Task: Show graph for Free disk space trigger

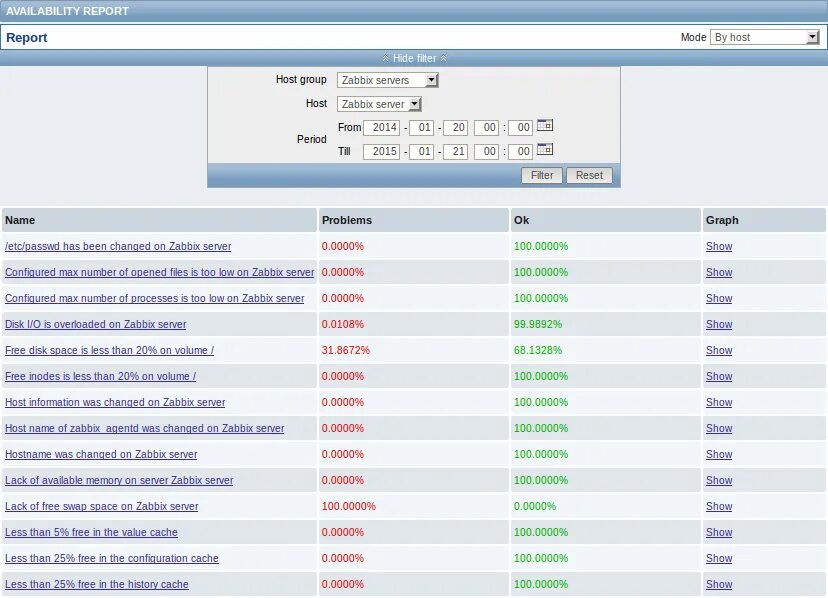Action: click(719, 350)
